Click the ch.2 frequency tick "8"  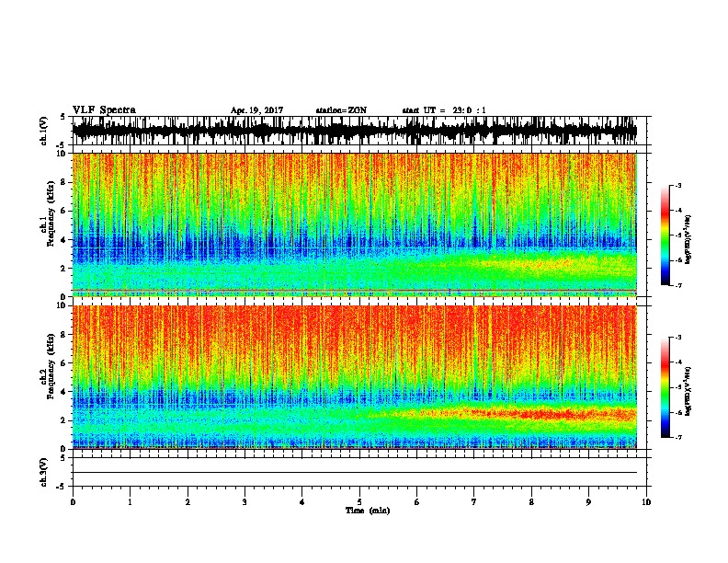64,335
